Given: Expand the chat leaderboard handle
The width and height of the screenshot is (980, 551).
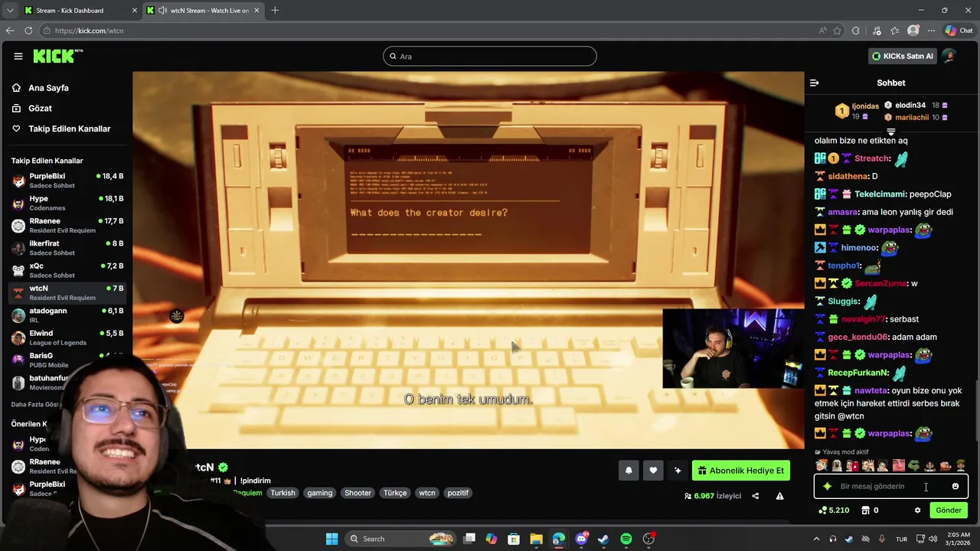Looking at the screenshot, I should (x=890, y=132).
